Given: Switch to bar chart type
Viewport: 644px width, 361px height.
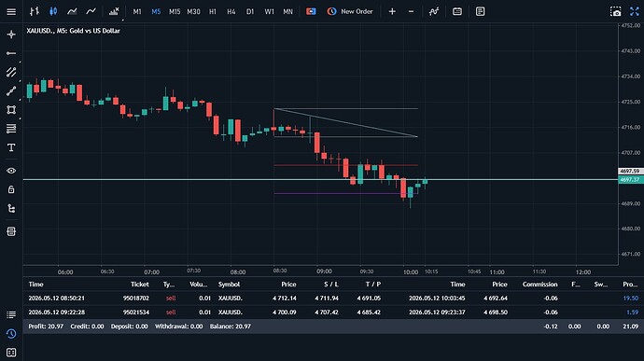Looking at the screenshot, I should (x=35, y=11).
